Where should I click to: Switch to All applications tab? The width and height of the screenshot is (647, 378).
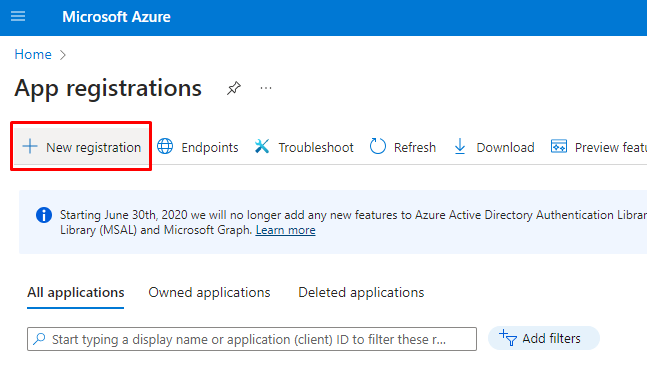click(x=76, y=293)
